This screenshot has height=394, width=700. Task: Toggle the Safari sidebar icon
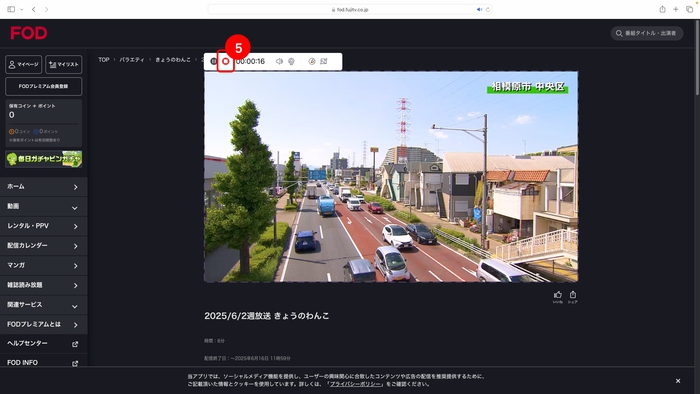(x=11, y=9)
